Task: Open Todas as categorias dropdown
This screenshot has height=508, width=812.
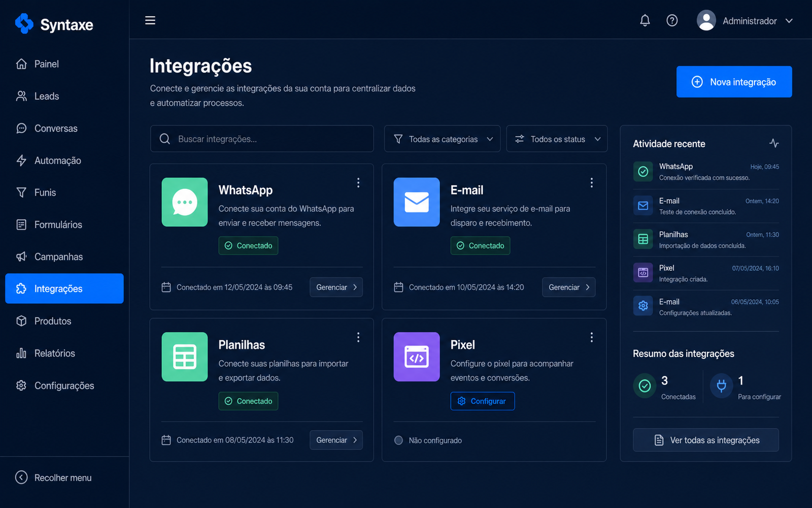Action: click(442, 139)
